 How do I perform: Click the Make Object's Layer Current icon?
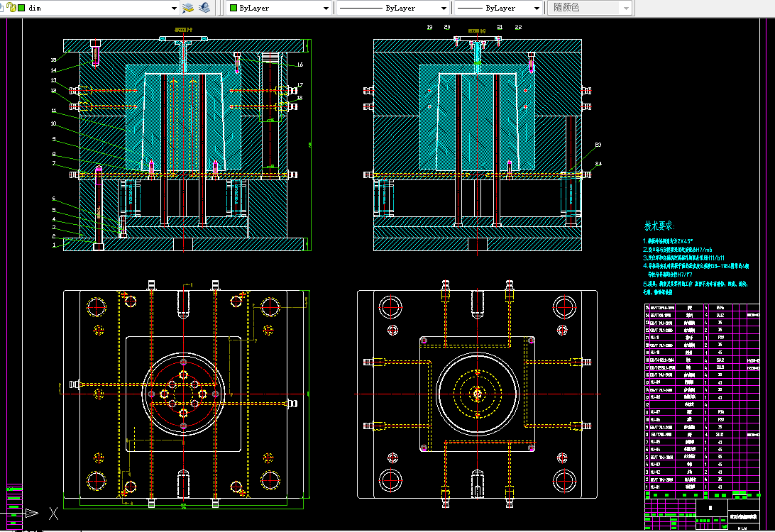(x=188, y=8)
